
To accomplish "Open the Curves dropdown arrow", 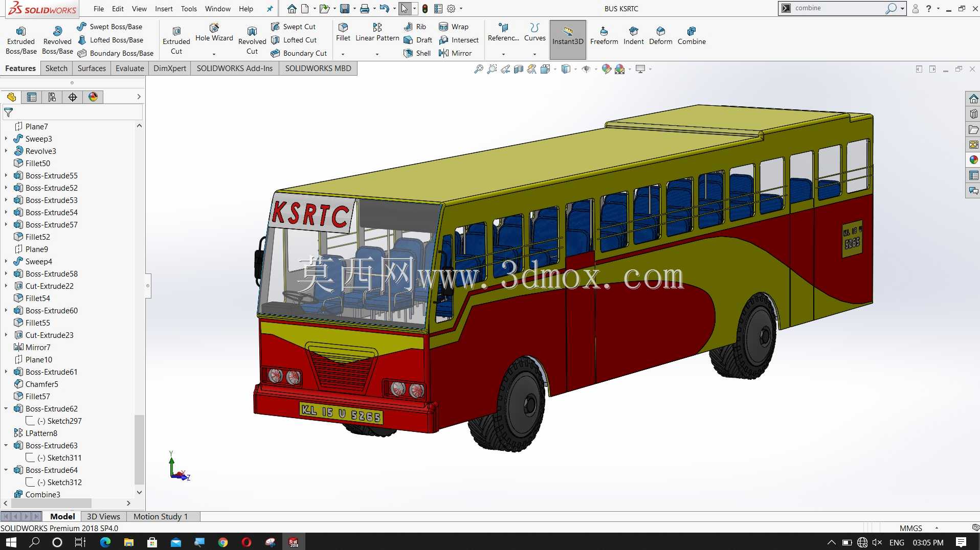I will point(534,54).
